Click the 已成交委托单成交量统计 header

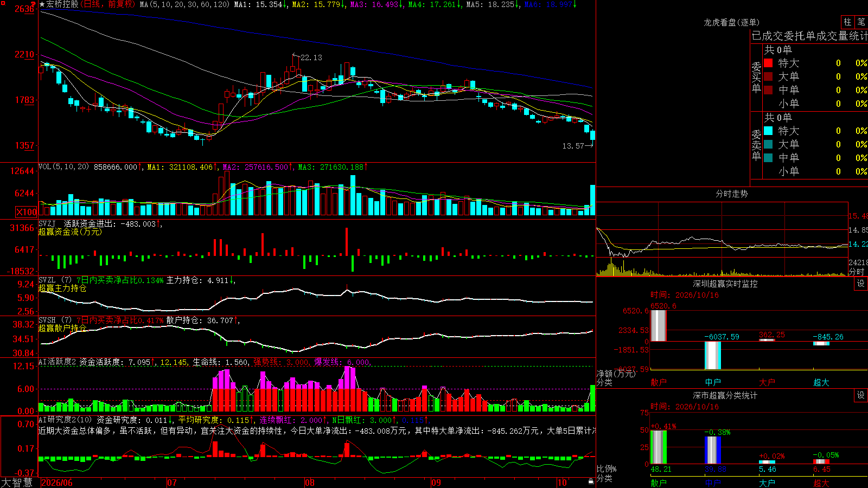tap(809, 36)
